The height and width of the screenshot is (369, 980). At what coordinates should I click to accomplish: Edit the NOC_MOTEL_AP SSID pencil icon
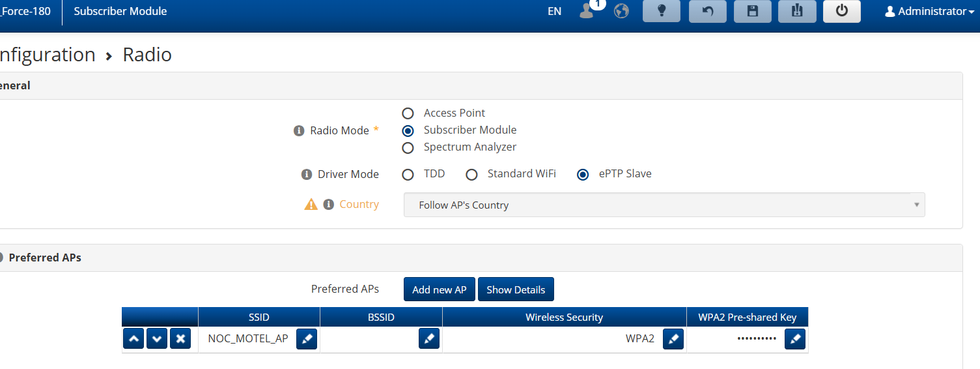click(x=307, y=339)
